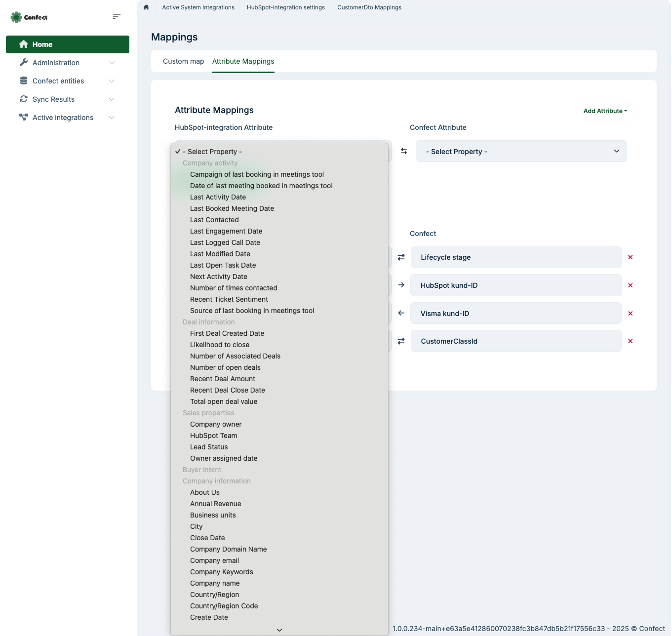Expand the Sync Results chevron

[112, 99]
